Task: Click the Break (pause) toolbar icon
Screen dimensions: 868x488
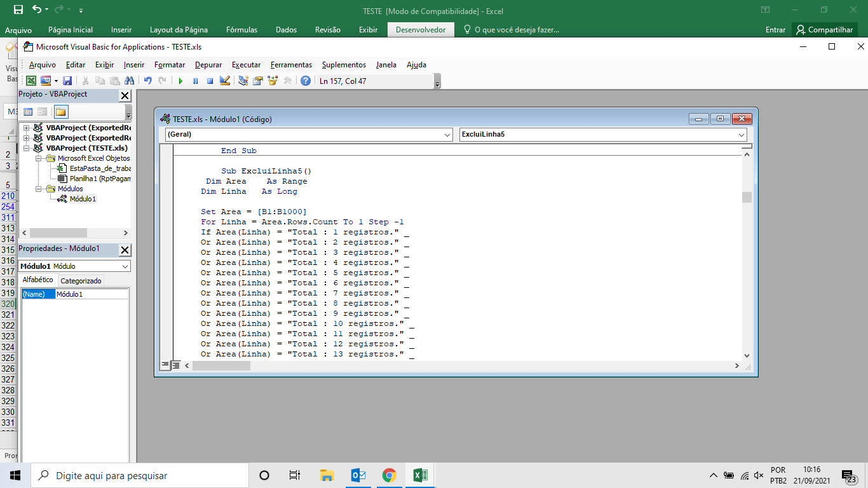Action: [195, 81]
